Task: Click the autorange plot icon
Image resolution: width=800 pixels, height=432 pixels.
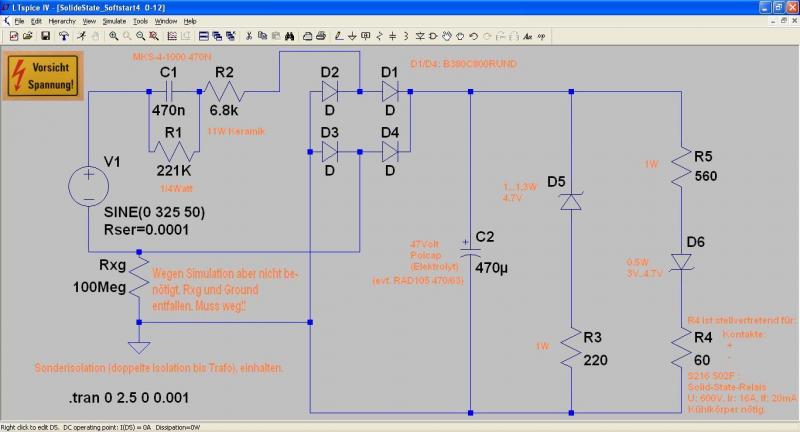Action: (172, 36)
